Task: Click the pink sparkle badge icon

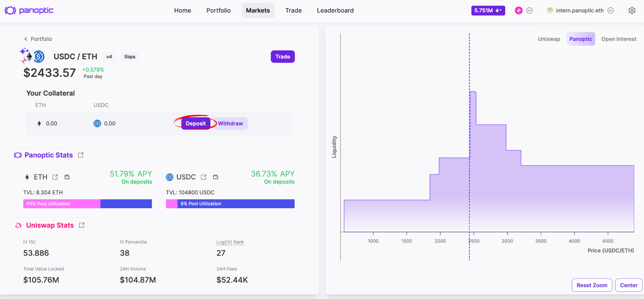Action: click(519, 10)
